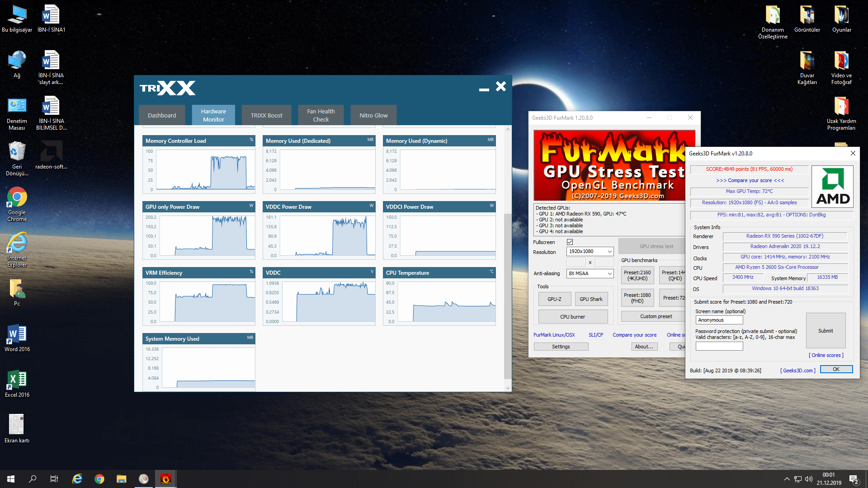868x488 pixels.
Task: Open the Google Chrome desktop icon
Action: [17, 198]
